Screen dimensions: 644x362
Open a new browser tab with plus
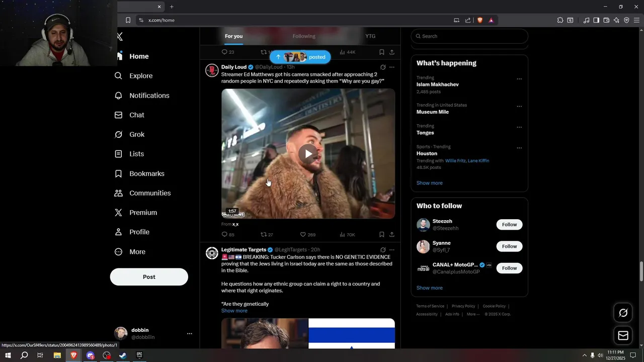(x=172, y=7)
